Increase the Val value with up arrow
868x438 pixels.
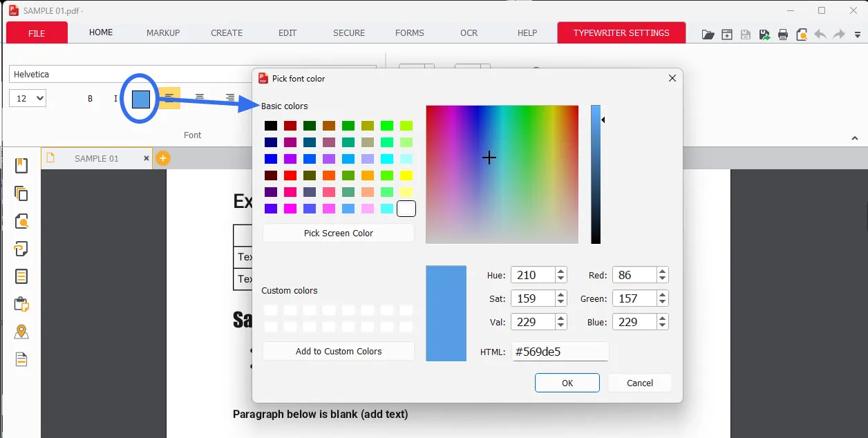(561, 318)
